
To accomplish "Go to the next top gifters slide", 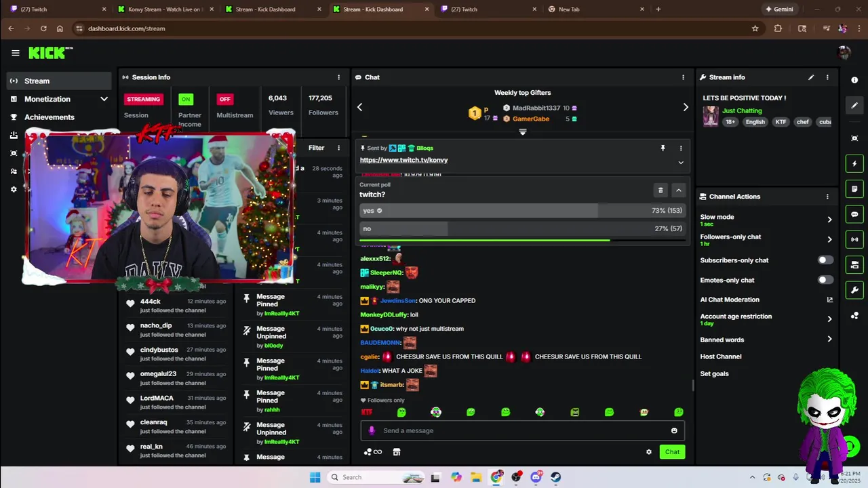I will click(686, 107).
